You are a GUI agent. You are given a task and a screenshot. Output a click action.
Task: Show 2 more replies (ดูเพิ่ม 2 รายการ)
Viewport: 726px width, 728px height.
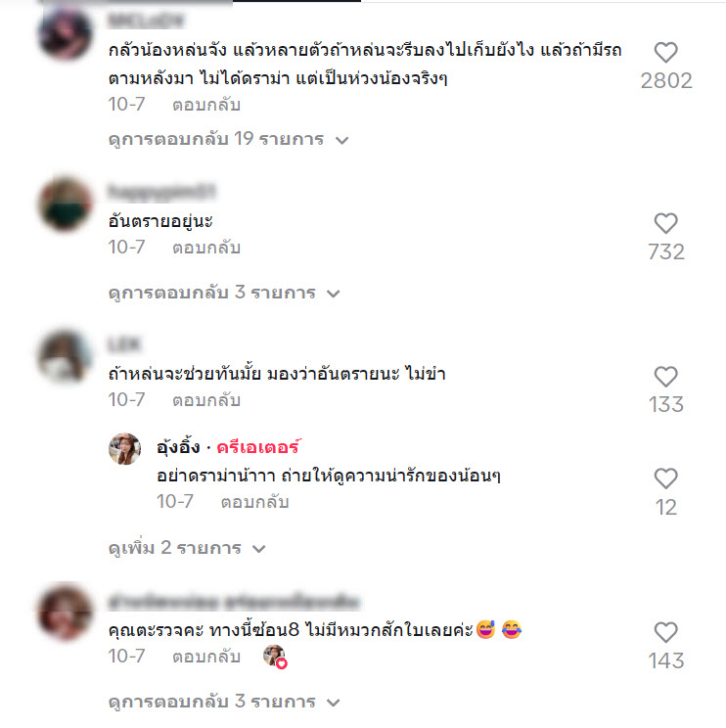[x=187, y=548]
